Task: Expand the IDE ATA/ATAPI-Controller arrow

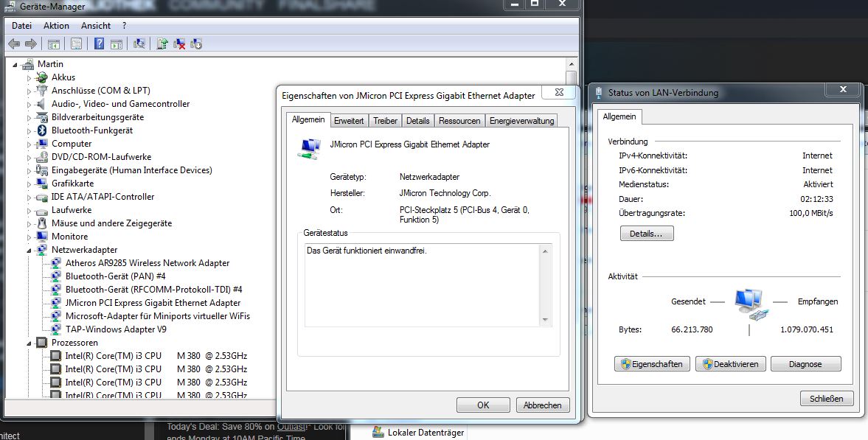Action: pyautogui.click(x=29, y=198)
